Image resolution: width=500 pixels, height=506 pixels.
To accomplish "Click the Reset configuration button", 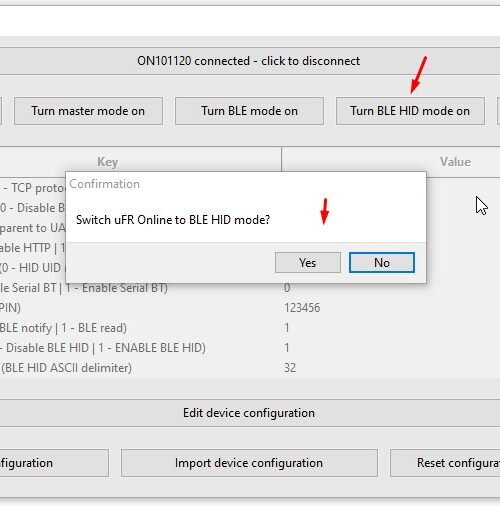I will [445, 463].
